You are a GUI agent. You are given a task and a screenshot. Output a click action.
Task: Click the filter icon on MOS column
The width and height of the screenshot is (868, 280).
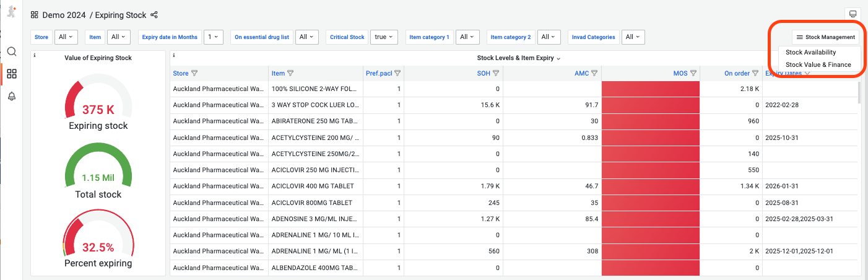tap(693, 73)
